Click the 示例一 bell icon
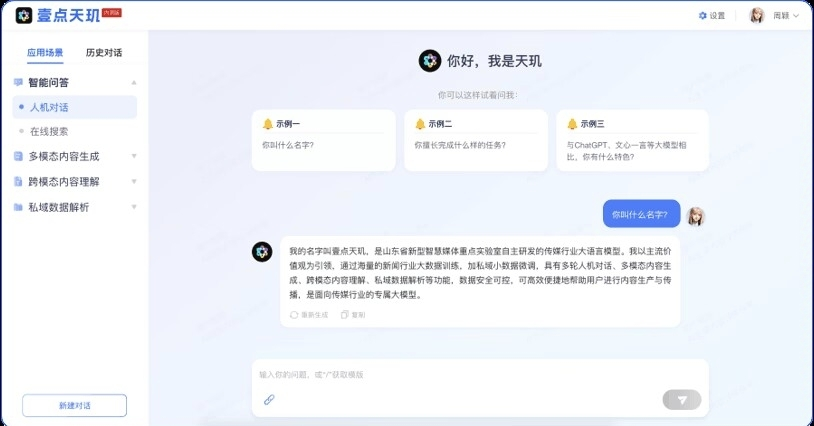The width and height of the screenshot is (814, 426). (x=267, y=124)
